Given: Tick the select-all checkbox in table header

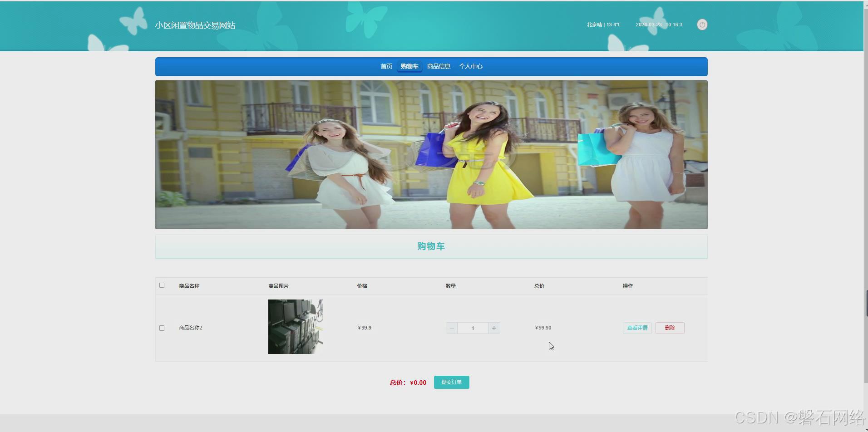Looking at the screenshot, I should coord(162,285).
